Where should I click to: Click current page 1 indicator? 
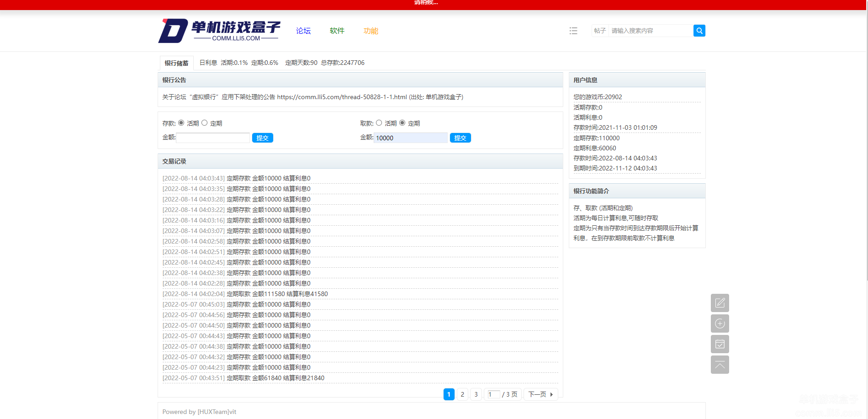click(449, 394)
